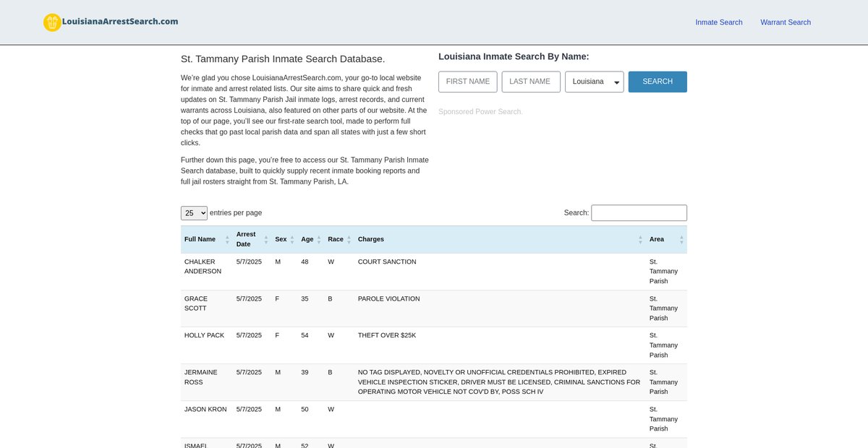
Task: Sort by Arrest Date column arrows
Action: tap(265, 239)
